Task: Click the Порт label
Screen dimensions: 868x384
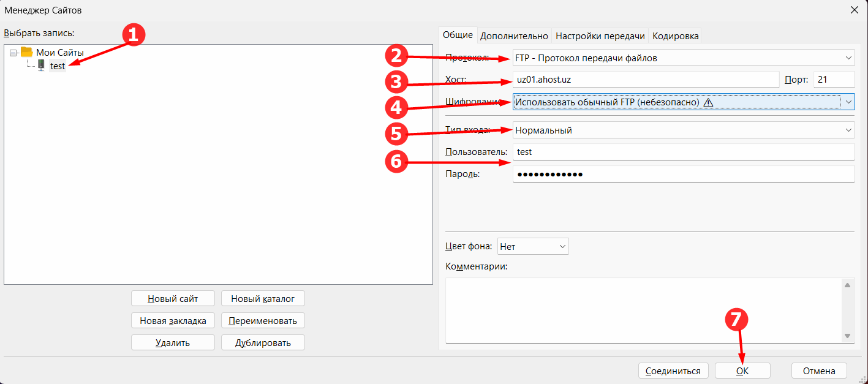Action: tap(797, 80)
